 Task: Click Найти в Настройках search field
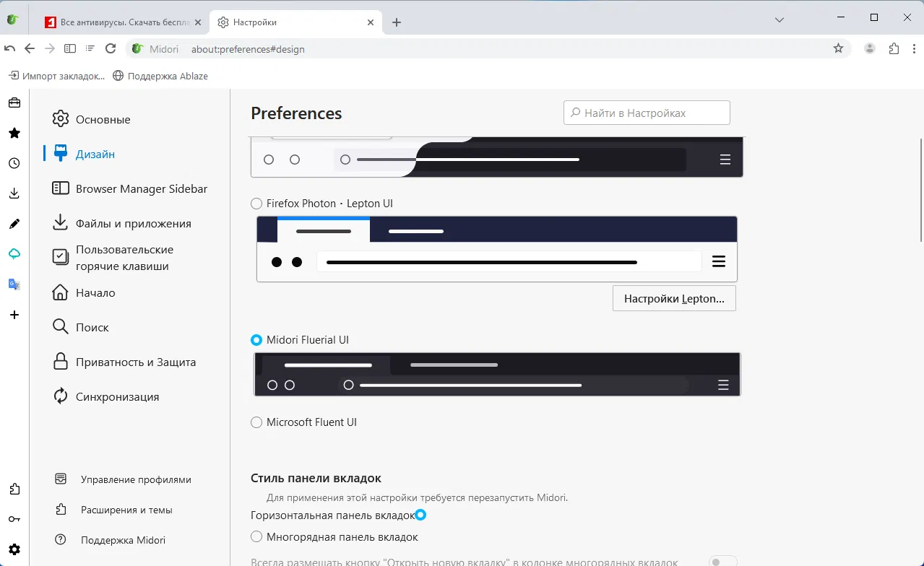[647, 113]
